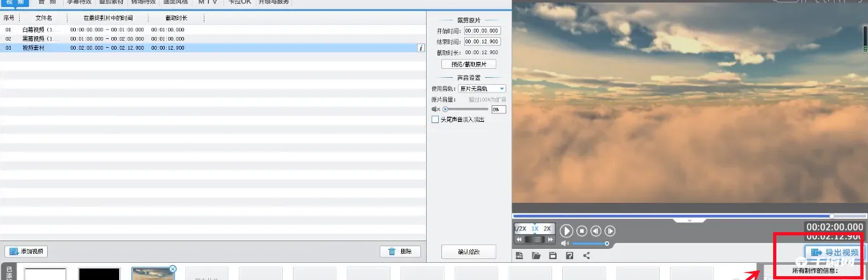
Task: Click the 序号 column header
Action: 9,18
